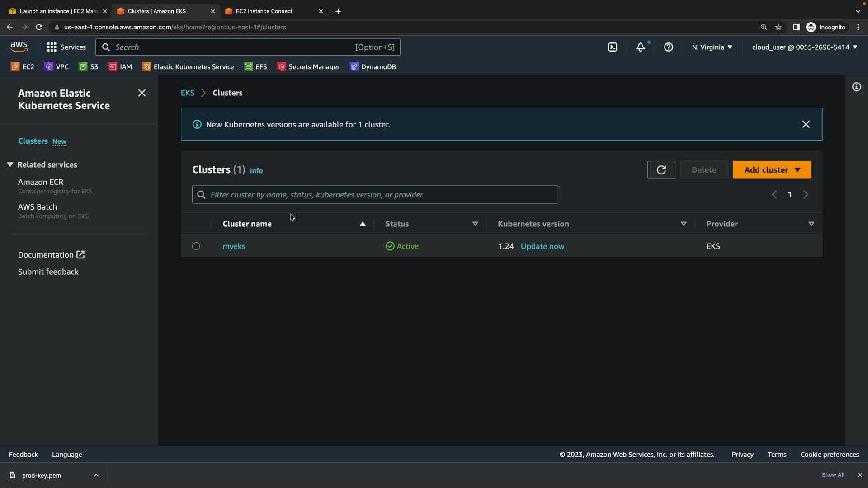Collapse the Related services section
The height and width of the screenshot is (488, 868).
tap(10, 164)
